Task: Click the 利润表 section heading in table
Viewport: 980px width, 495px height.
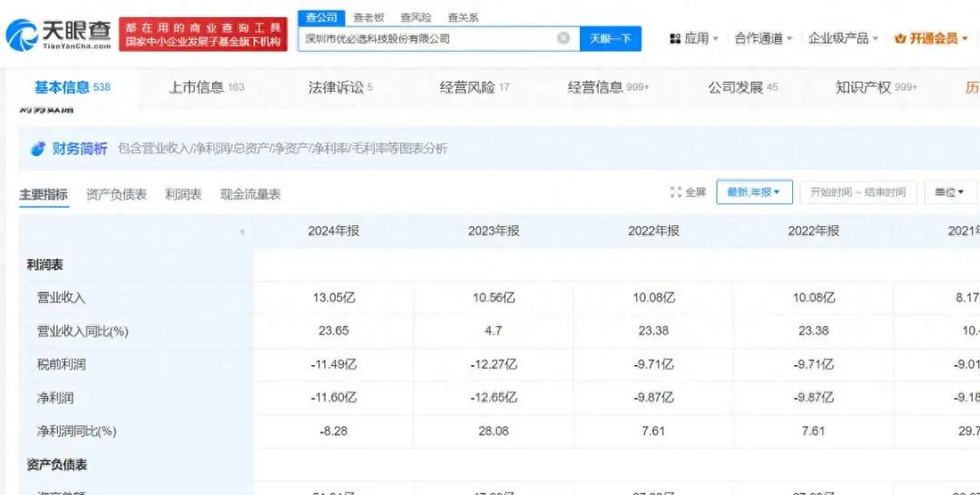Action: (44, 264)
